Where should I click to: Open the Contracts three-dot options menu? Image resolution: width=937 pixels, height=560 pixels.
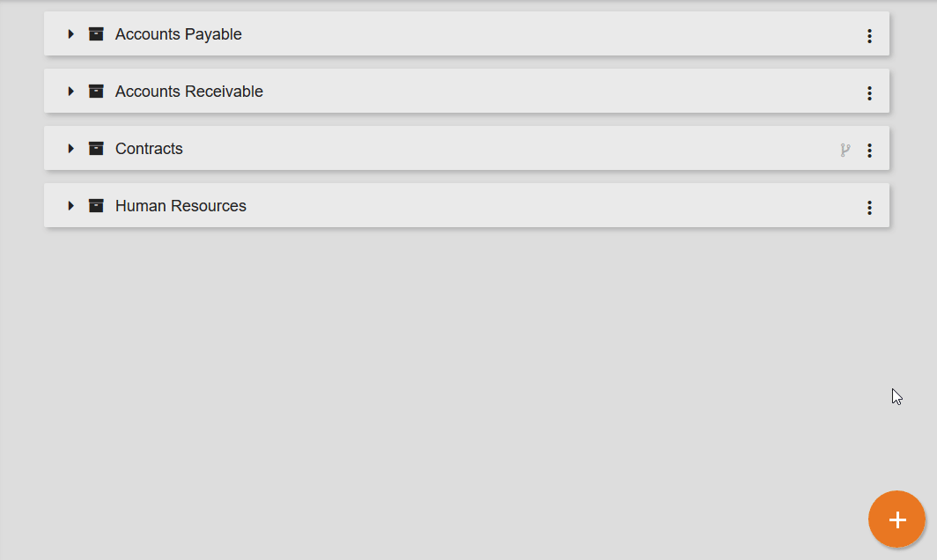pos(869,151)
